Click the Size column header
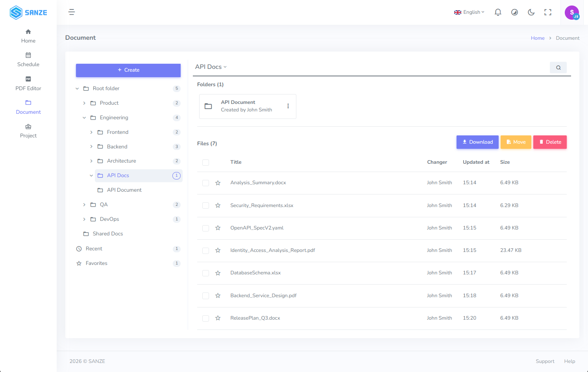 505,162
